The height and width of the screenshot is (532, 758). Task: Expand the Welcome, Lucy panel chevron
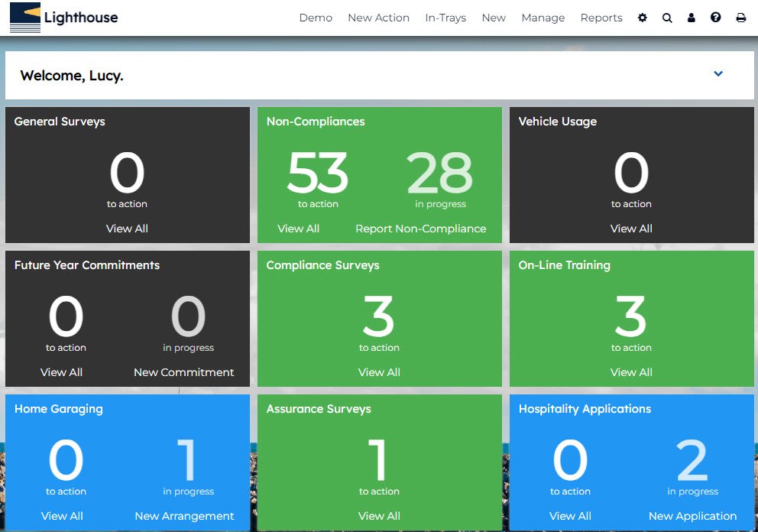pyautogui.click(x=718, y=74)
